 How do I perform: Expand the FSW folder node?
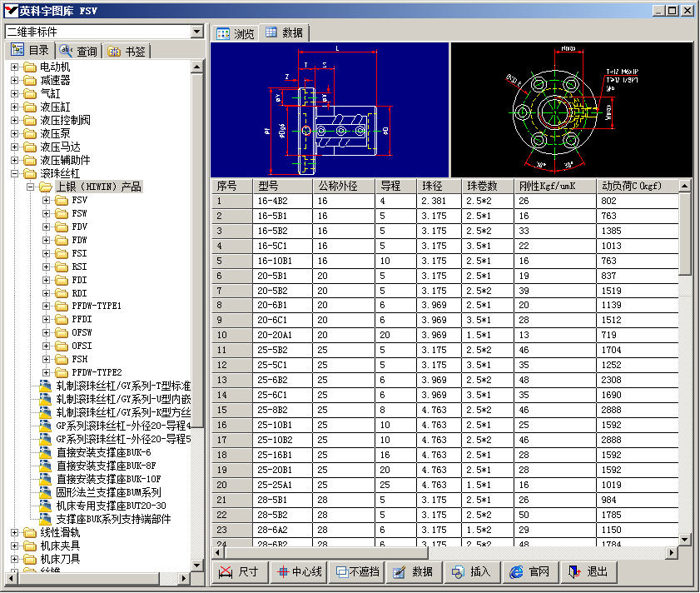coord(47,213)
